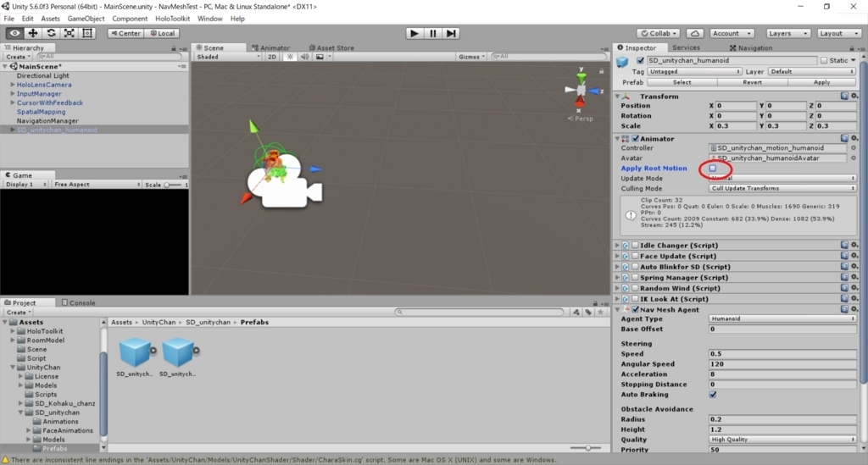Select NavigationManager in Hierarchy
868x465 pixels.
(47, 120)
